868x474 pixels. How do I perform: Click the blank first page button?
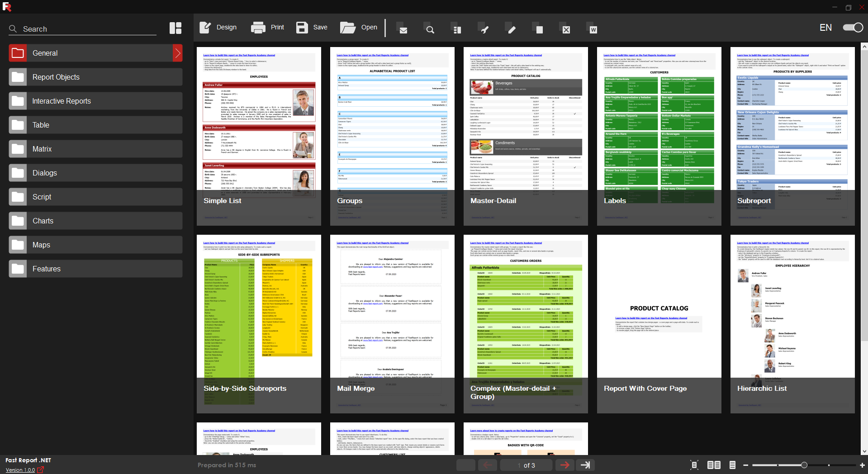(x=466, y=465)
